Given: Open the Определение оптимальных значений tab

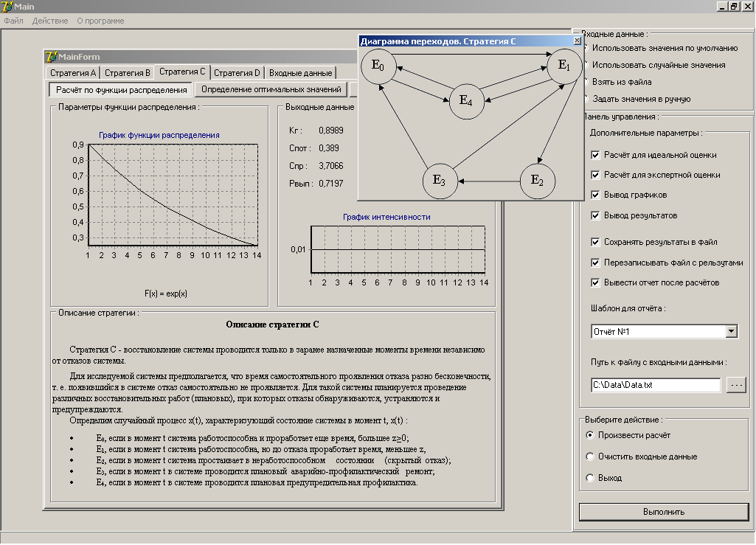Looking at the screenshot, I should (x=271, y=89).
